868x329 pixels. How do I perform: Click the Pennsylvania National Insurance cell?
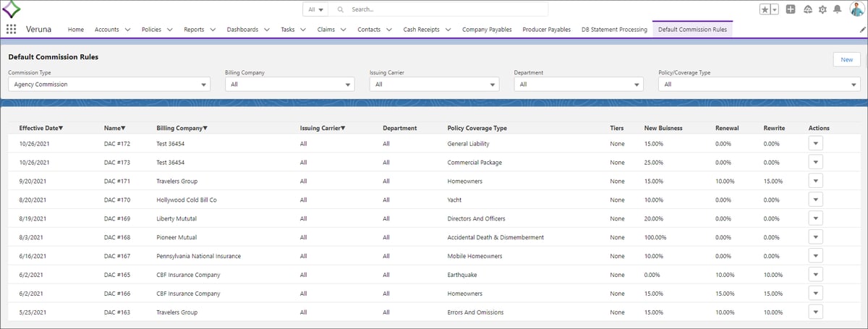pyautogui.click(x=199, y=257)
